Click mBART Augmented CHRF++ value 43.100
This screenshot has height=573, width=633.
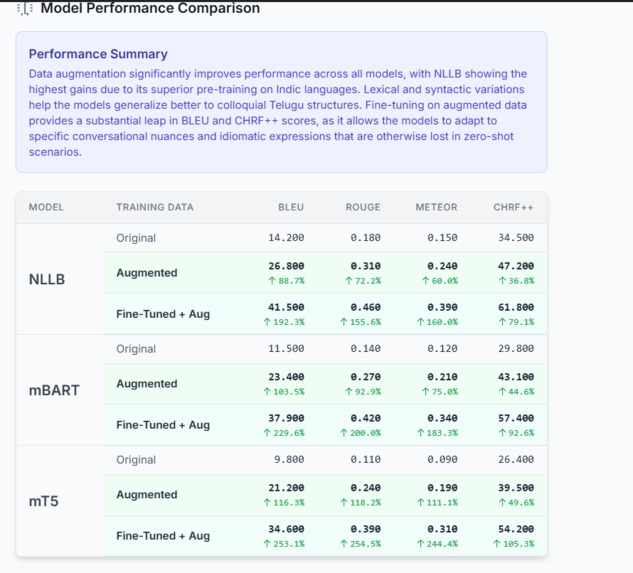click(x=516, y=377)
